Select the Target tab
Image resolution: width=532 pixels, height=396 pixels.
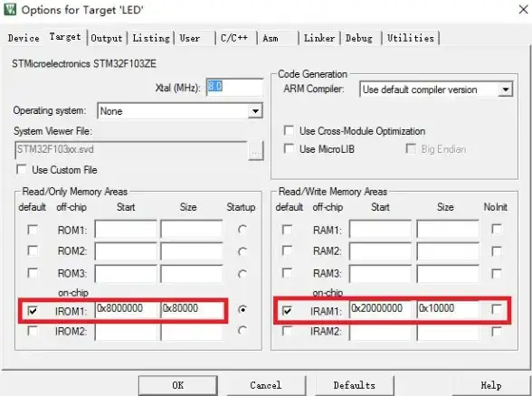pyautogui.click(x=65, y=36)
